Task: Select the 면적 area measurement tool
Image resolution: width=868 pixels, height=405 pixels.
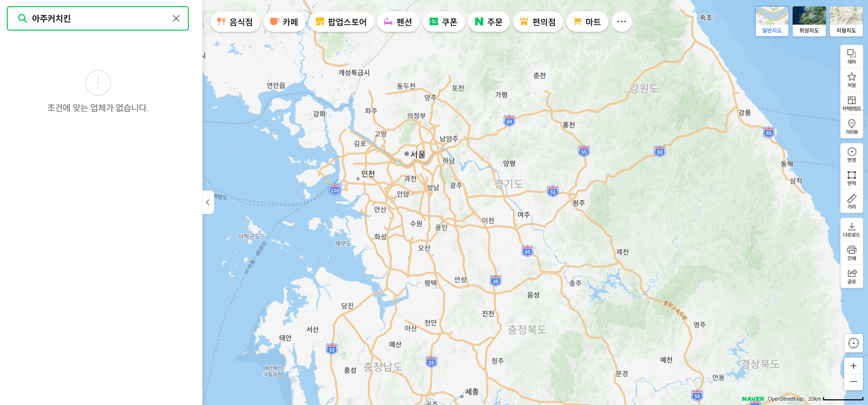Action: click(852, 178)
